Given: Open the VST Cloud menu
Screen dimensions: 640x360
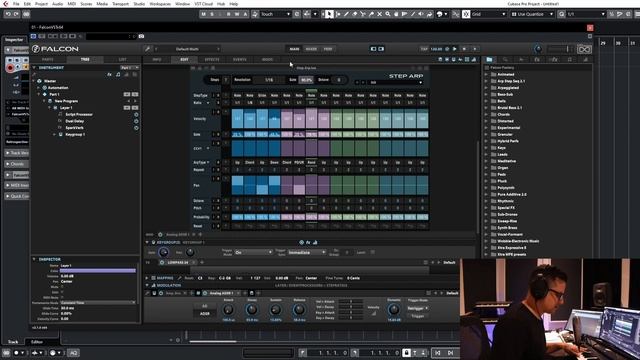Looking at the screenshot, I should pos(203,4).
